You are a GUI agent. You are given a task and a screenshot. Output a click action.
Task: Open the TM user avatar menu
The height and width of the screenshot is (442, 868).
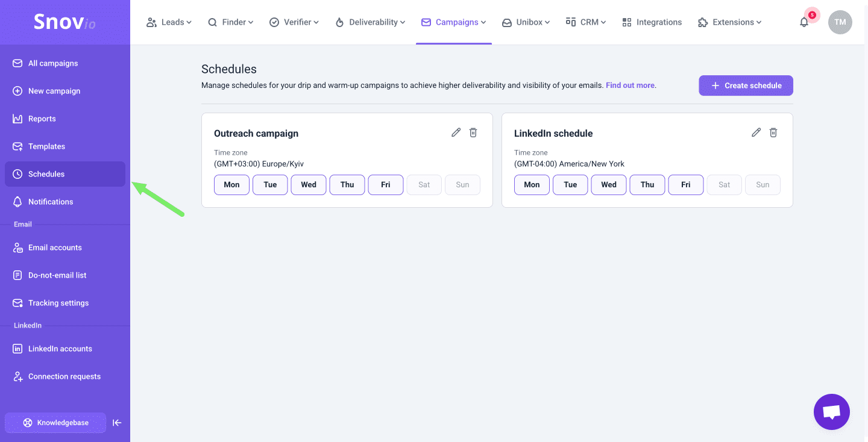[840, 22]
